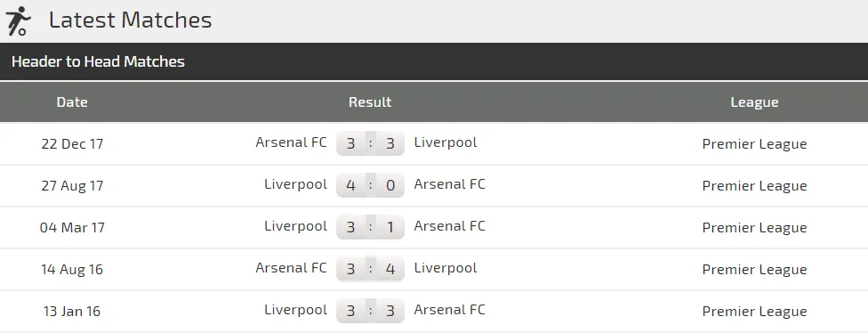
Task: Open Premier League for the 13 Jan 16 match
Action: click(x=754, y=312)
